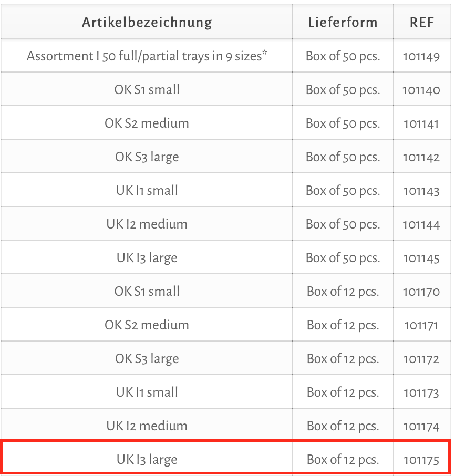Click REF 101172 cell
Image resolution: width=455 pixels, height=476 pixels.
click(x=422, y=358)
